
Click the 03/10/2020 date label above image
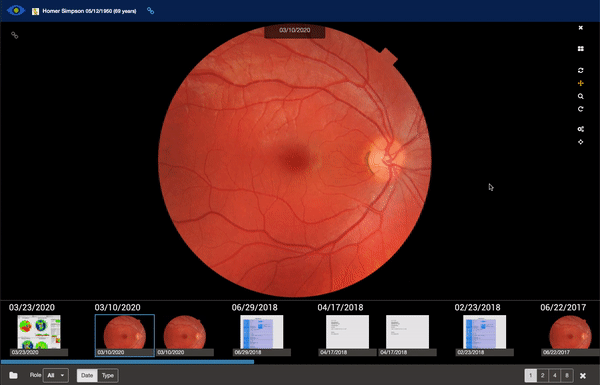[x=295, y=30]
